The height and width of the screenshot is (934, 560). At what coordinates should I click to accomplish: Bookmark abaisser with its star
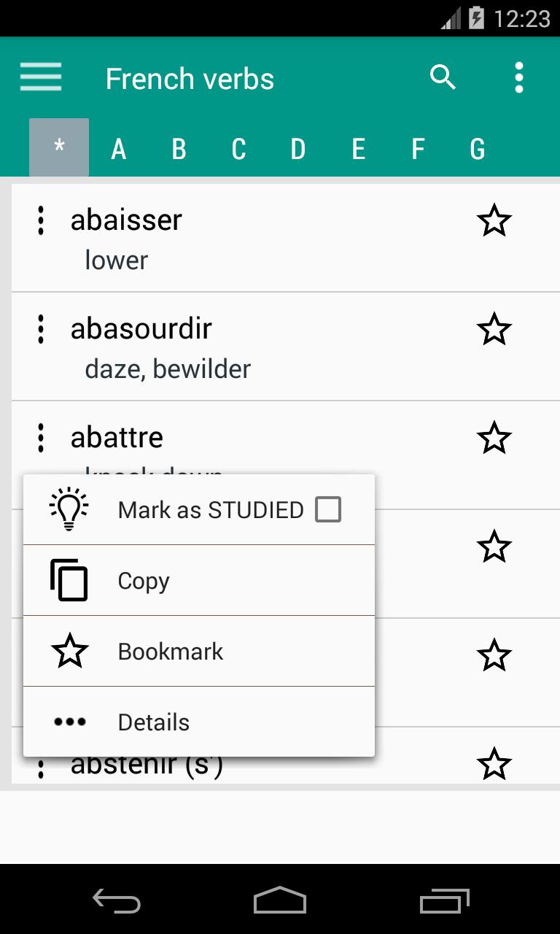point(494,220)
